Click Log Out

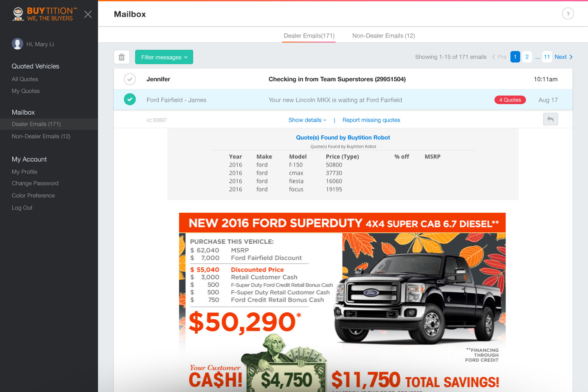(22, 208)
